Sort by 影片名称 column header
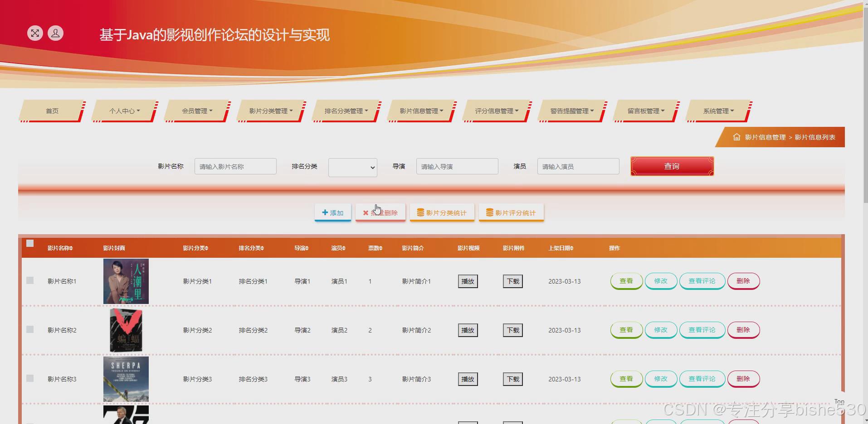Screen dimensions: 868x424 click(60, 248)
